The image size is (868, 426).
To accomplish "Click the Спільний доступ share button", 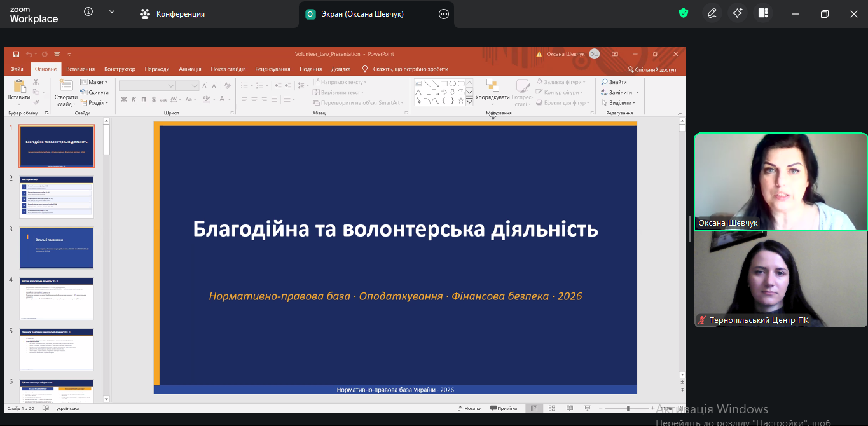I will coord(651,69).
